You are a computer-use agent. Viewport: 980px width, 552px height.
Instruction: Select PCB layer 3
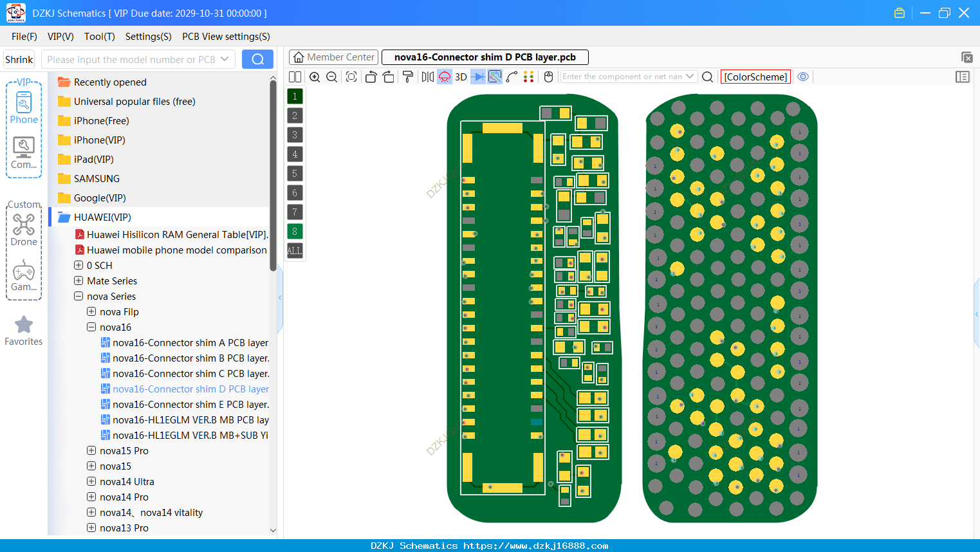[x=295, y=134]
